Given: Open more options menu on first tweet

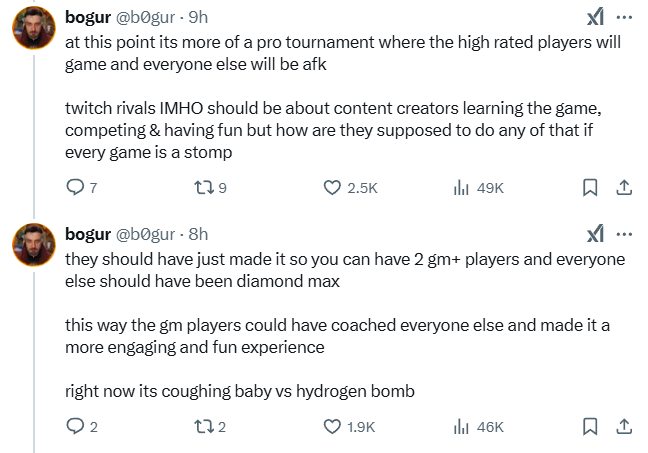Looking at the screenshot, I should point(624,17).
